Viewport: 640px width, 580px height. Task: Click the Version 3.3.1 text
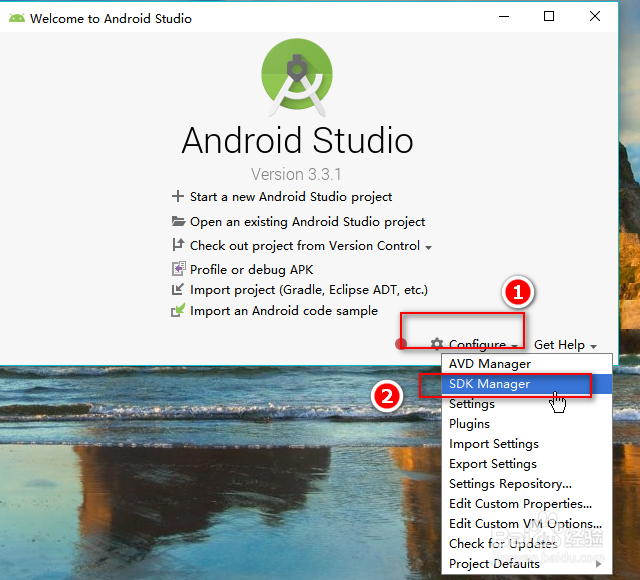coord(296,174)
